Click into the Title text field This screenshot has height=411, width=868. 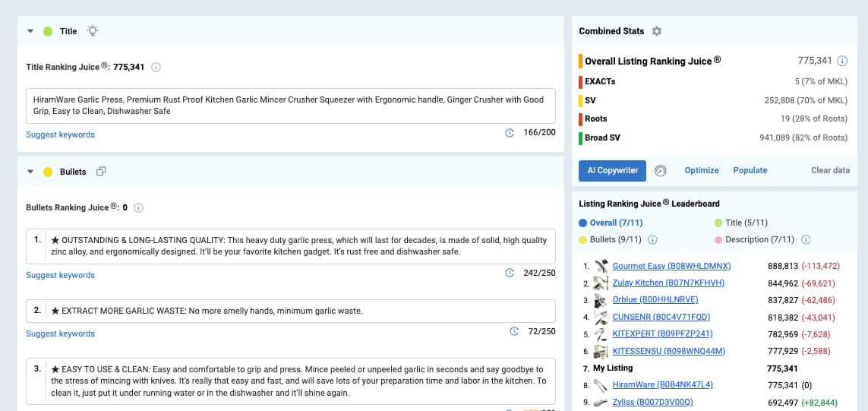pyautogui.click(x=291, y=106)
